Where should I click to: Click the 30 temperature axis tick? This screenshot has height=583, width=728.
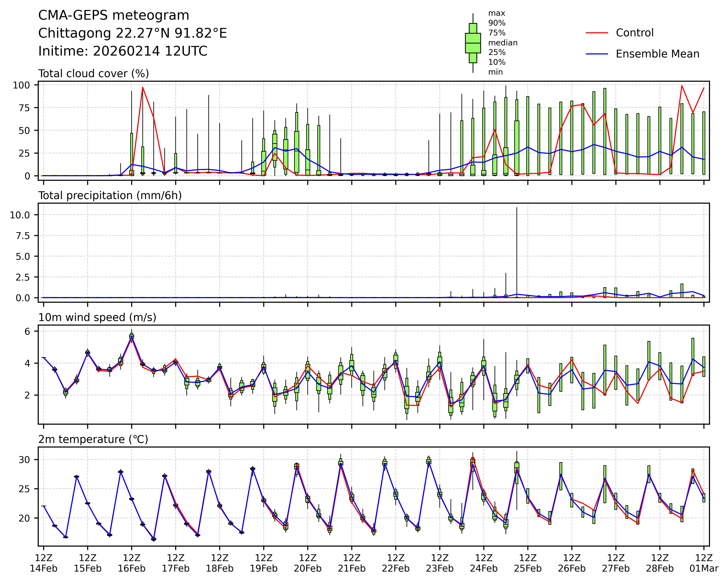click(x=24, y=460)
